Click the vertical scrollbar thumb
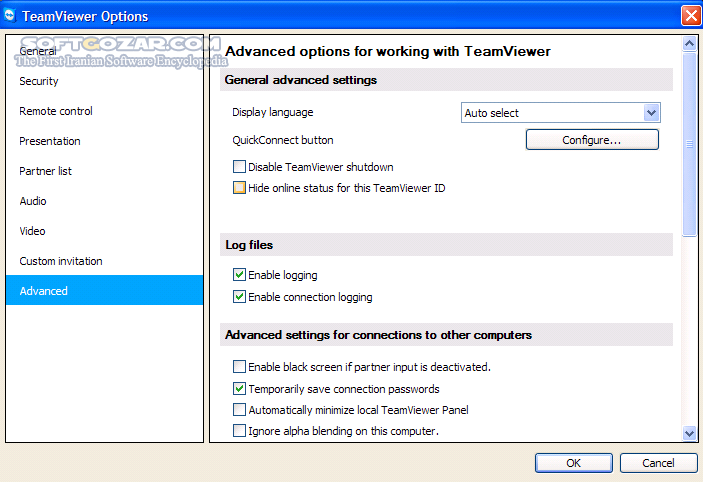 coord(689,144)
